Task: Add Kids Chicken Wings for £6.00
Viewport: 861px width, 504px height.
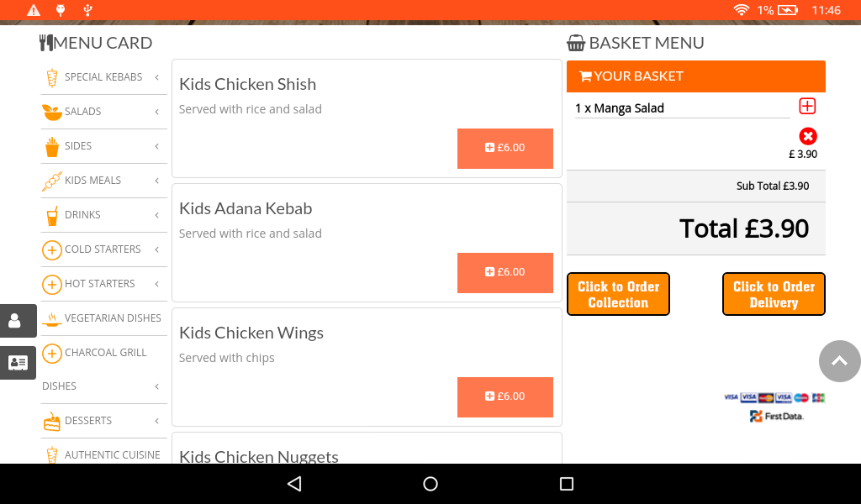Action: 504,396
